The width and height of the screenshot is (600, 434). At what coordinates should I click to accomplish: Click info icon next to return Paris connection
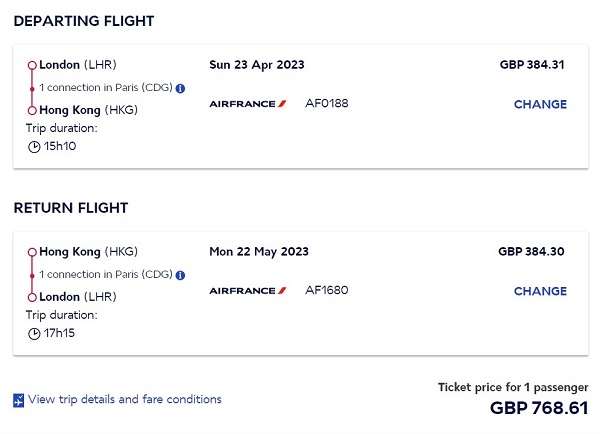click(x=180, y=275)
